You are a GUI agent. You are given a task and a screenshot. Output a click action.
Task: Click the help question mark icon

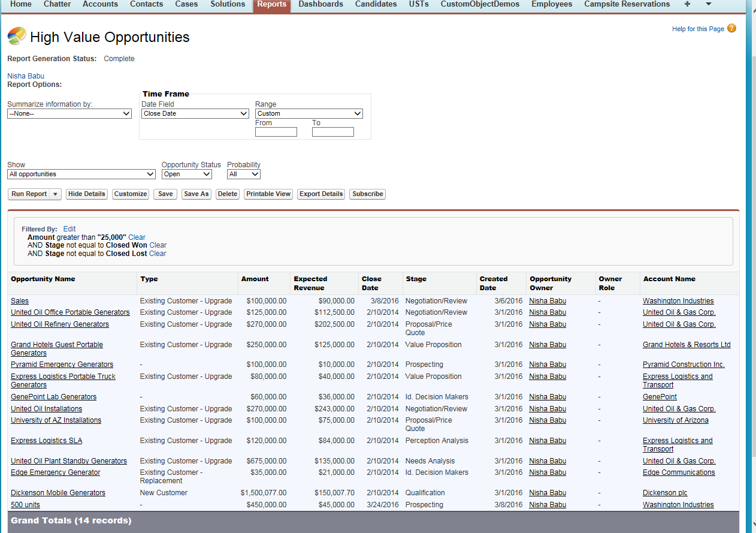(x=731, y=28)
